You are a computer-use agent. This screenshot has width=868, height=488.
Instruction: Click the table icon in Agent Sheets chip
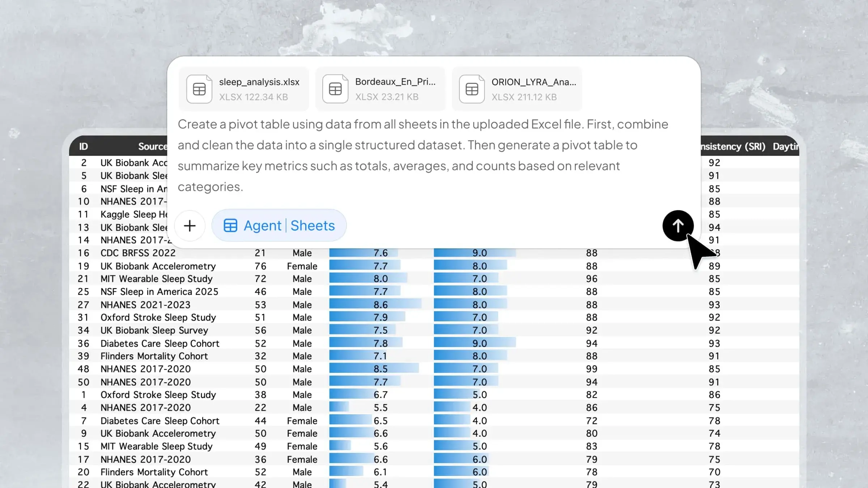coord(230,226)
